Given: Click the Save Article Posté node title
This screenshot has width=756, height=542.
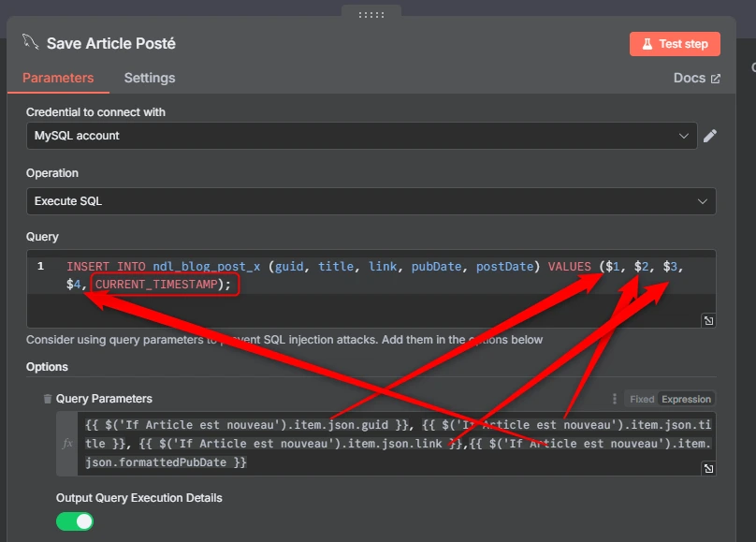Looking at the screenshot, I should (111, 43).
